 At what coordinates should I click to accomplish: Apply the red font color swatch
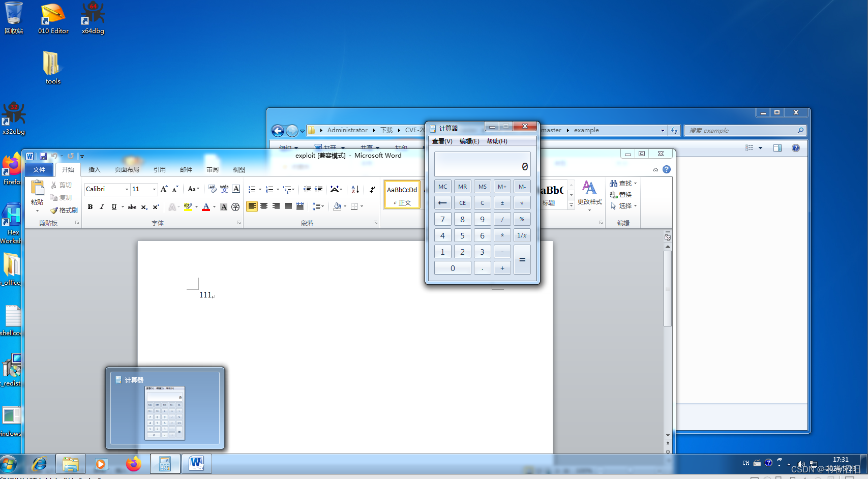coord(206,207)
